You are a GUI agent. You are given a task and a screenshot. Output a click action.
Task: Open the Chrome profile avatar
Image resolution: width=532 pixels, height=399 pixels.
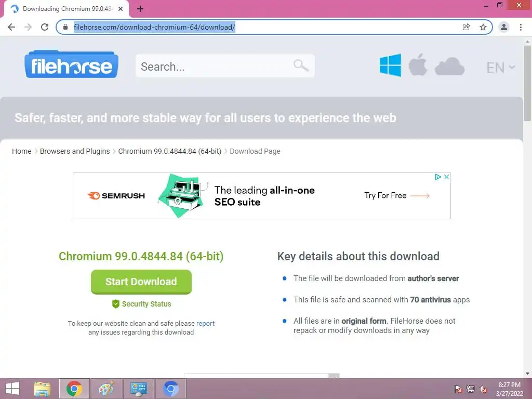point(504,27)
